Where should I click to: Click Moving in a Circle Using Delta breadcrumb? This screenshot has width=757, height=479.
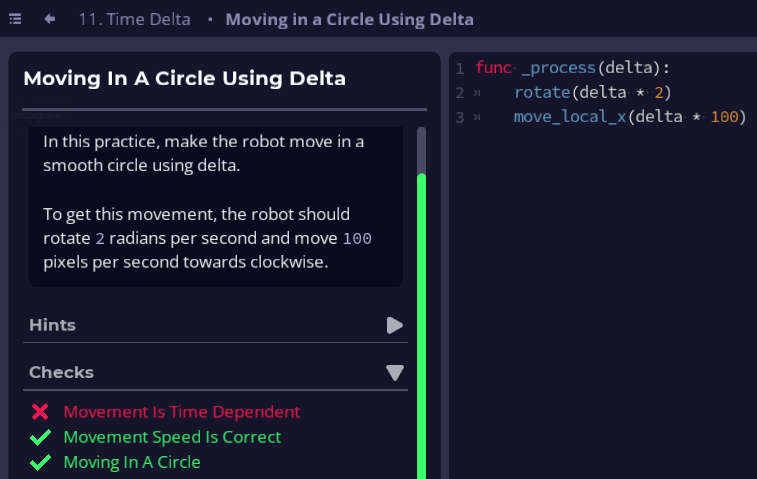coord(350,19)
